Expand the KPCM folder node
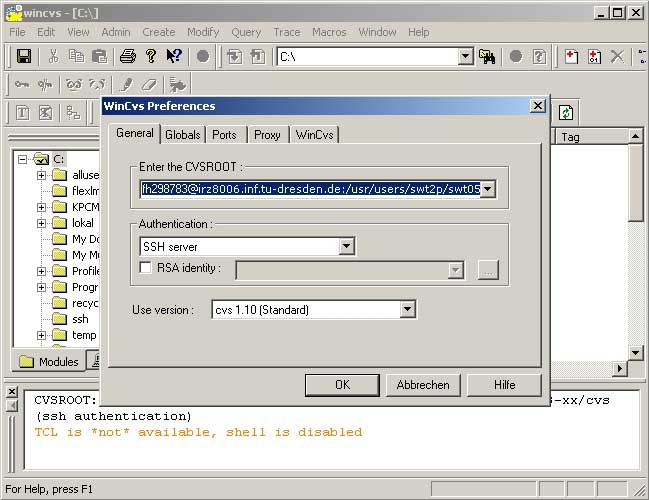Screen dimensions: 649x500 (x=41, y=207)
